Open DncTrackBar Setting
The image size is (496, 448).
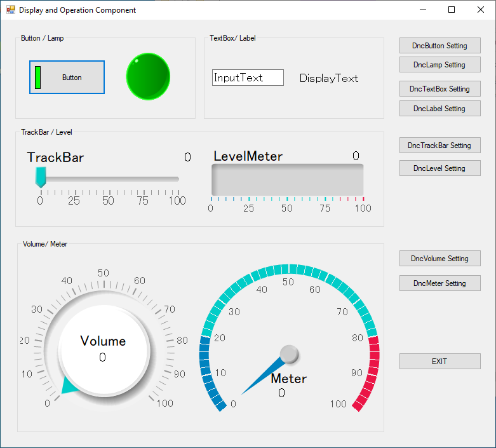tap(439, 146)
